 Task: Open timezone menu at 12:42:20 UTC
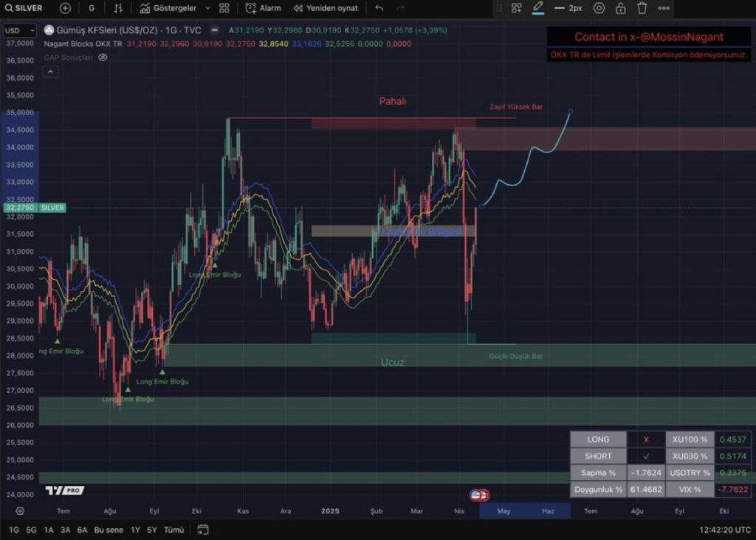click(725, 530)
